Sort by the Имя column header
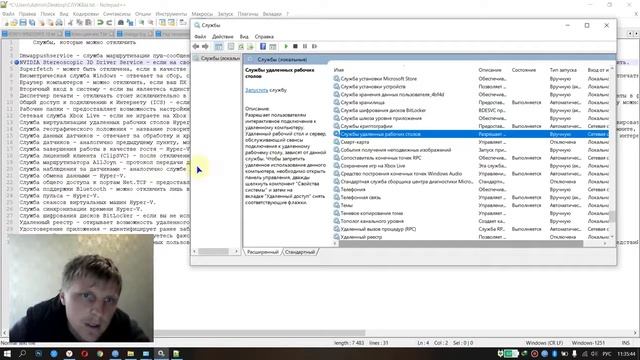Screen dimensions: 640x360 click(x=339, y=70)
